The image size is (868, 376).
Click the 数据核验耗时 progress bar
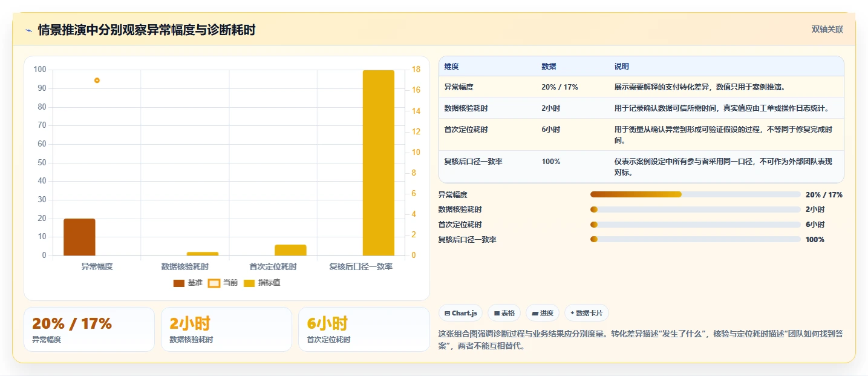pos(696,209)
